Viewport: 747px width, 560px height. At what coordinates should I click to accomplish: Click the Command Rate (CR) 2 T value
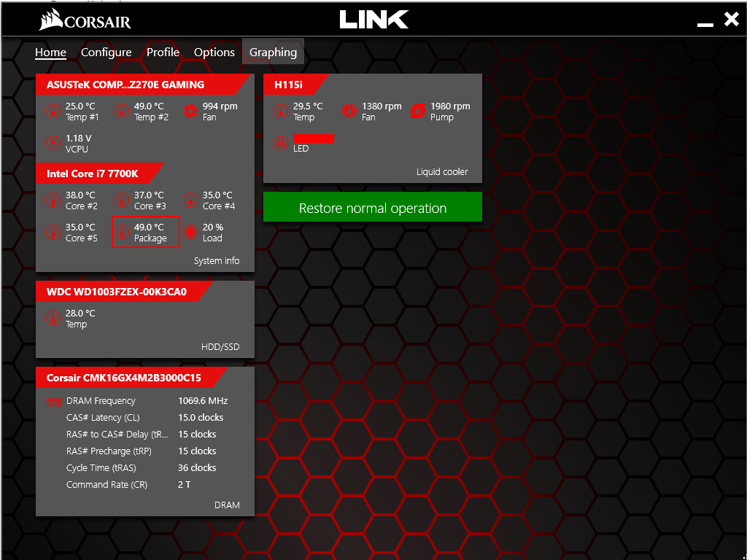(x=184, y=485)
